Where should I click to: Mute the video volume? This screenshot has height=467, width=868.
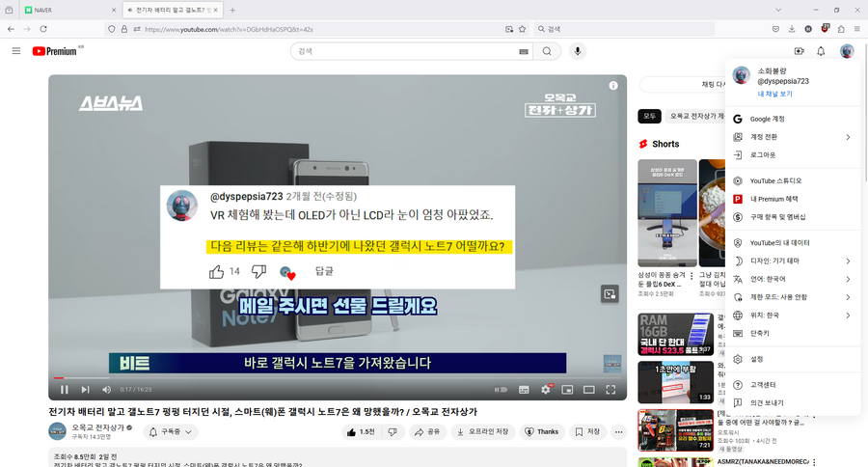click(106, 390)
